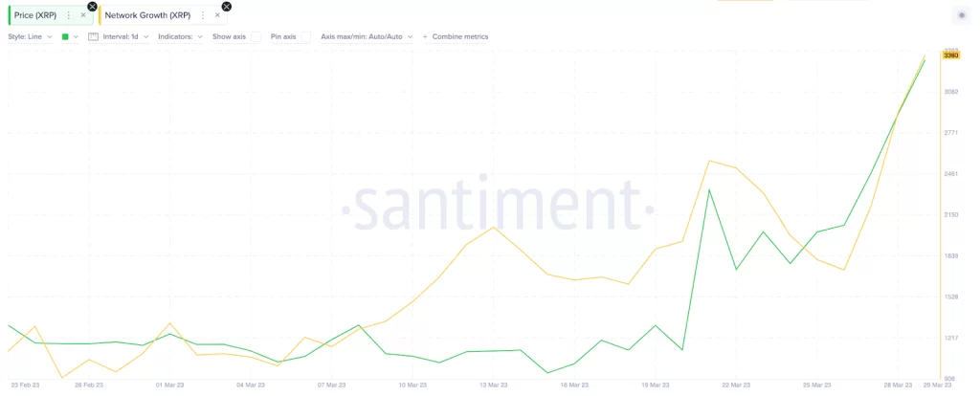Image resolution: width=980 pixels, height=396 pixels.
Task: Click the 19 Mar 23 date label
Action: click(655, 385)
